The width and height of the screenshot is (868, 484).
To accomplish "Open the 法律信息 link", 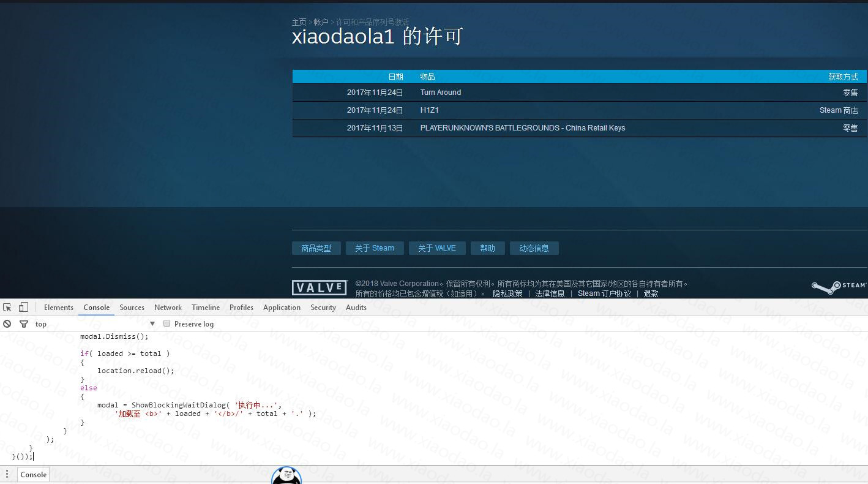I will pyautogui.click(x=550, y=293).
